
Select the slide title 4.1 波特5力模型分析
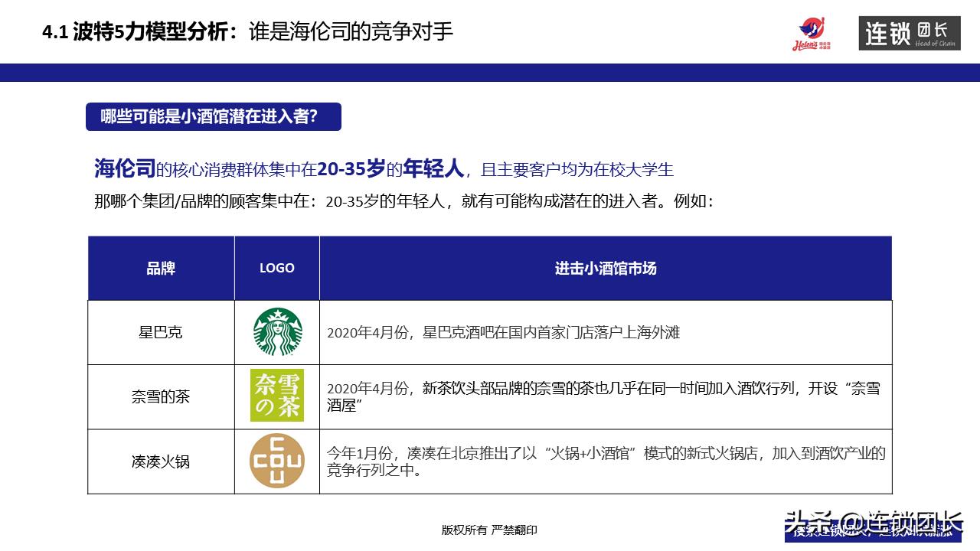(x=247, y=31)
